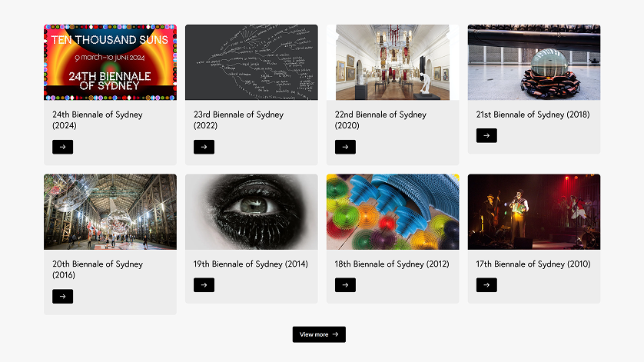Open the gallery hall chandelier thumbnail
This screenshot has height=362, width=644.
[393, 62]
